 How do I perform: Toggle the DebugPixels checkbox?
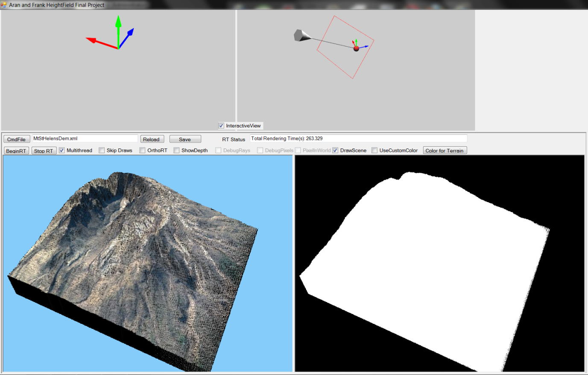(x=260, y=150)
